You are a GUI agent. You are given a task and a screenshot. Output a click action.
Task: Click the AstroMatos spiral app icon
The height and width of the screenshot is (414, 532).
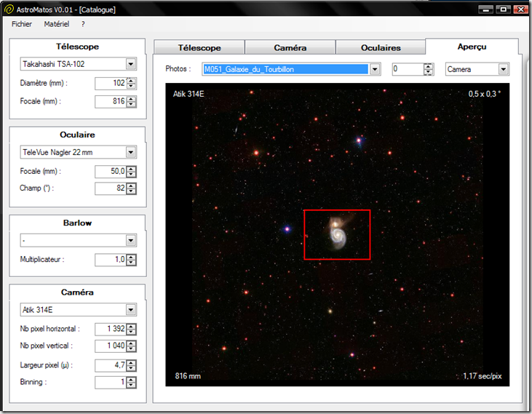click(9, 9)
